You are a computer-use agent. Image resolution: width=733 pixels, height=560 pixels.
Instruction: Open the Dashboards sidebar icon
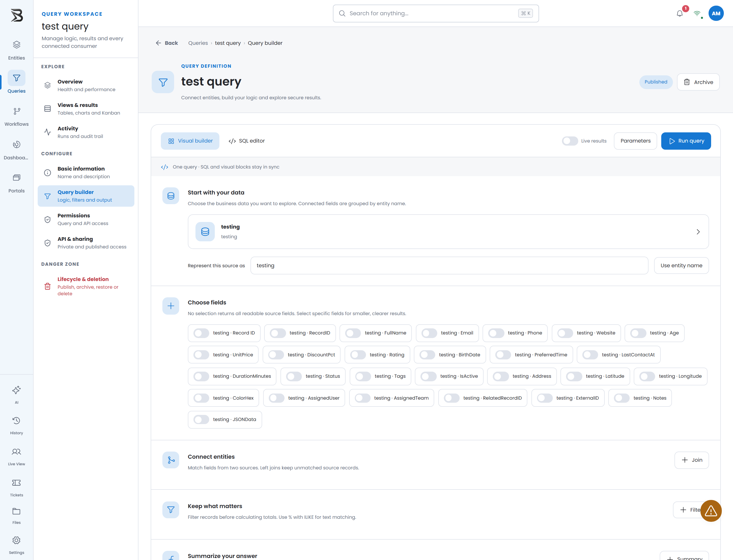point(16,150)
